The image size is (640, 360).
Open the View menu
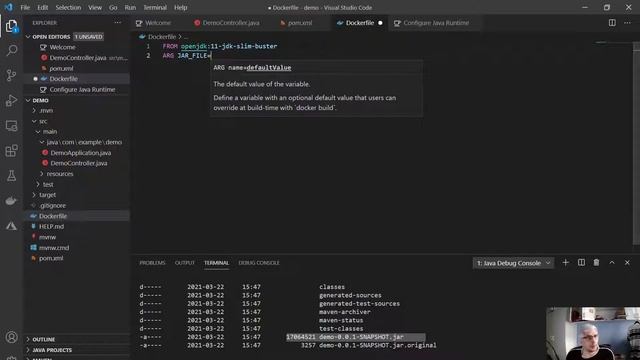point(95,7)
